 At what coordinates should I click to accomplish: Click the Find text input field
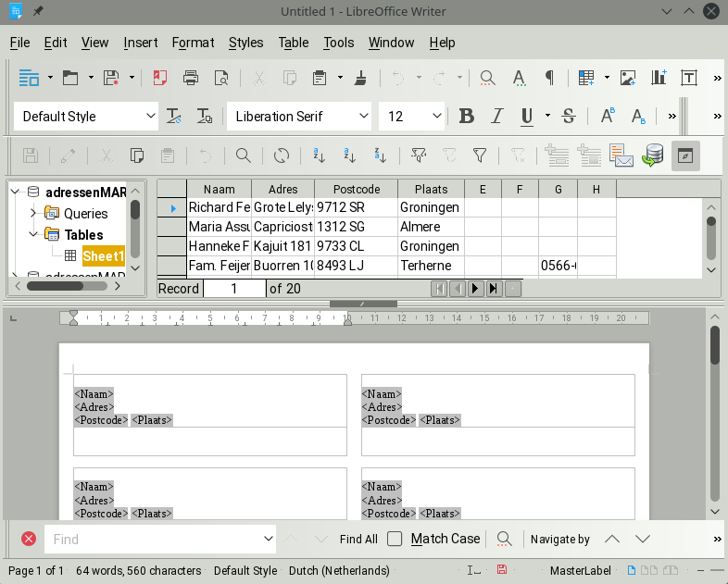153,539
